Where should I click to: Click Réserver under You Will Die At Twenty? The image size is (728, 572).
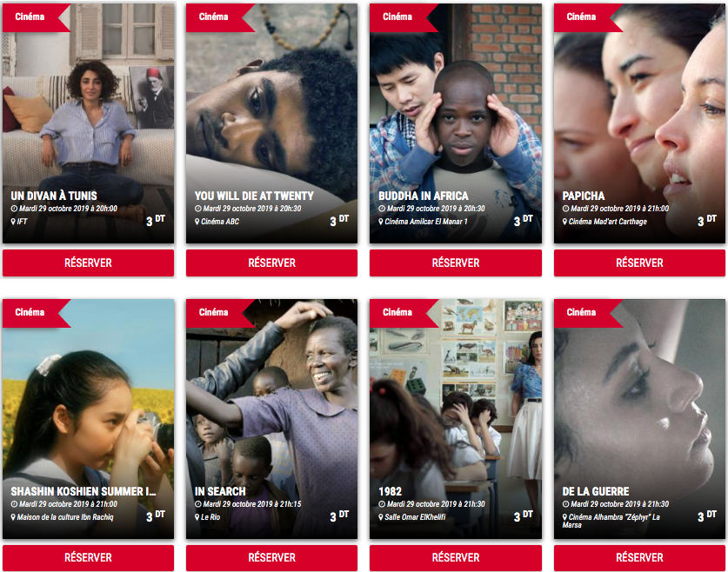click(271, 263)
